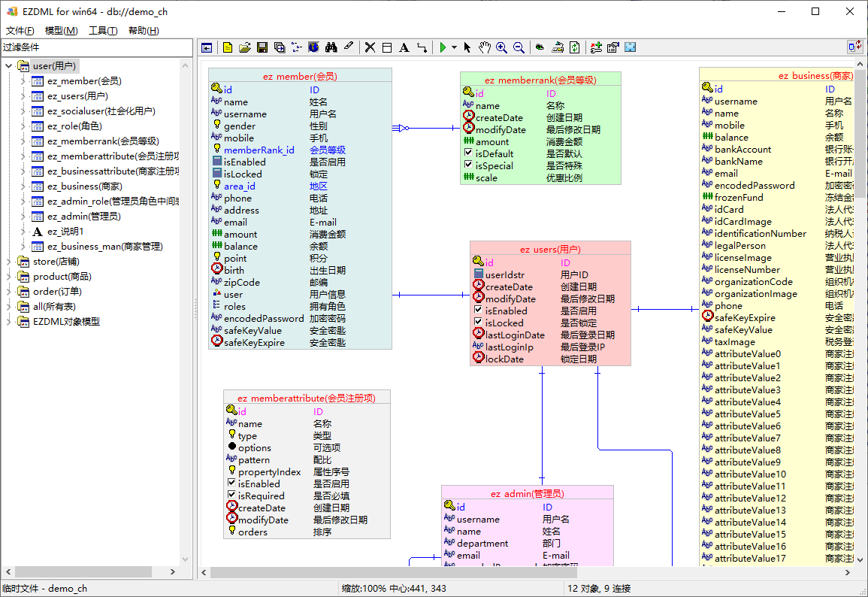868x597 pixels.
Task: Expand the store(店铺) folder node
Action: 8,262
